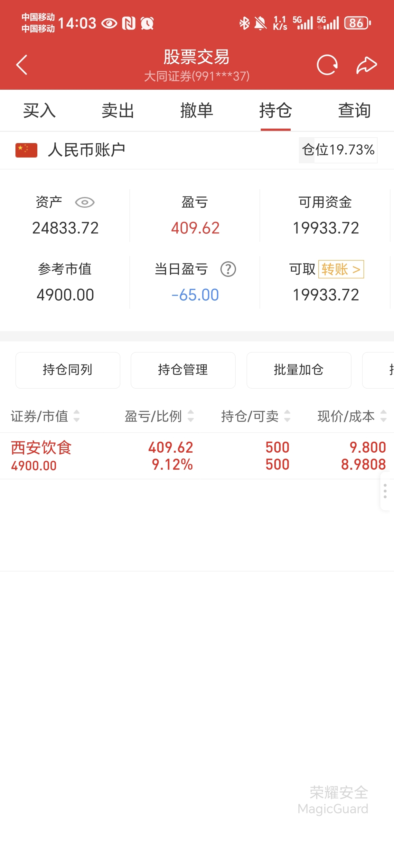Tap the China flag account icon
This screenshot has width=394, height=868.
26,150
